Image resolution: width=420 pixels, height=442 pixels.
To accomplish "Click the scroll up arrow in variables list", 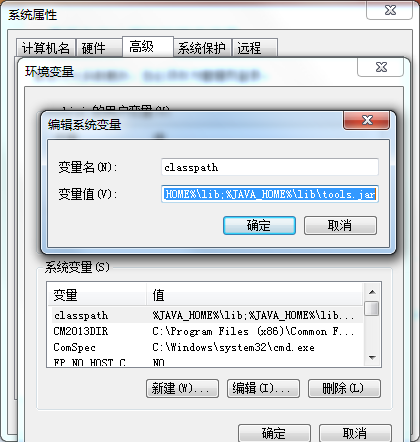I will [x=372, y=292].
